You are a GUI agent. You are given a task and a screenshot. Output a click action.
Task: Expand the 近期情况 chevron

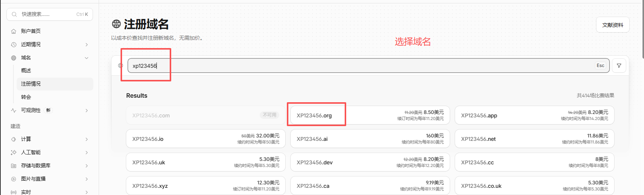(x=87, y=45)
